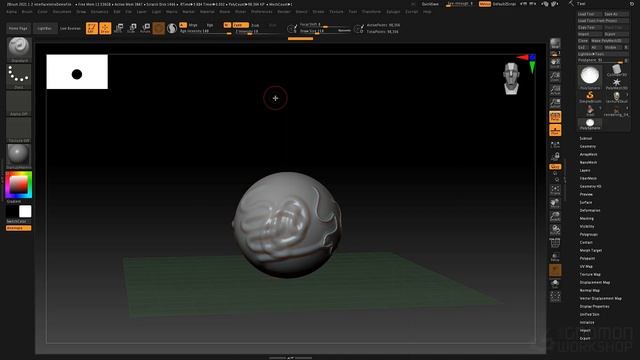Open the Dots stroke type picker
This screenshot has width=640, height=360.
tap(19, 76)
